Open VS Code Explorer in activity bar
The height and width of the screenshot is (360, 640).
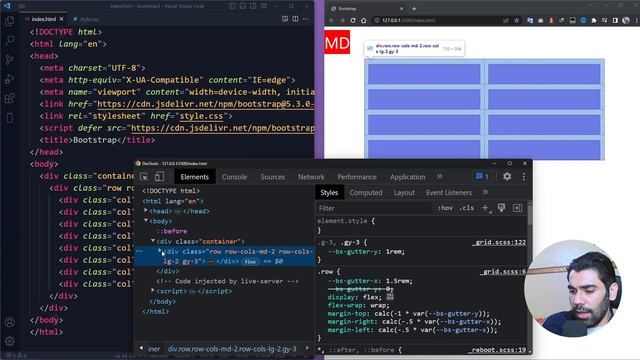tap(10, 21)
